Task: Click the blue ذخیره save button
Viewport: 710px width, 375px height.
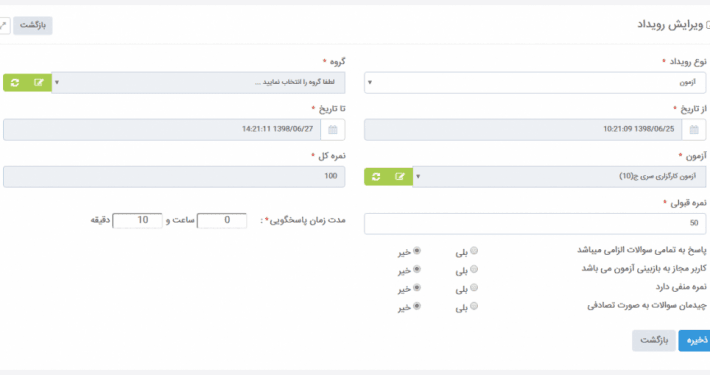Action: (x=695, y=341)
